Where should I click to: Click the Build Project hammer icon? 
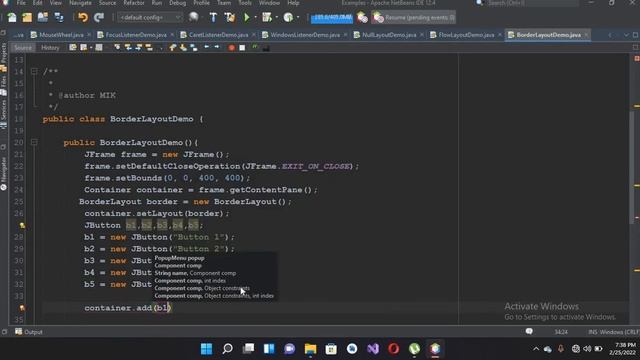[x=213, y=18]
